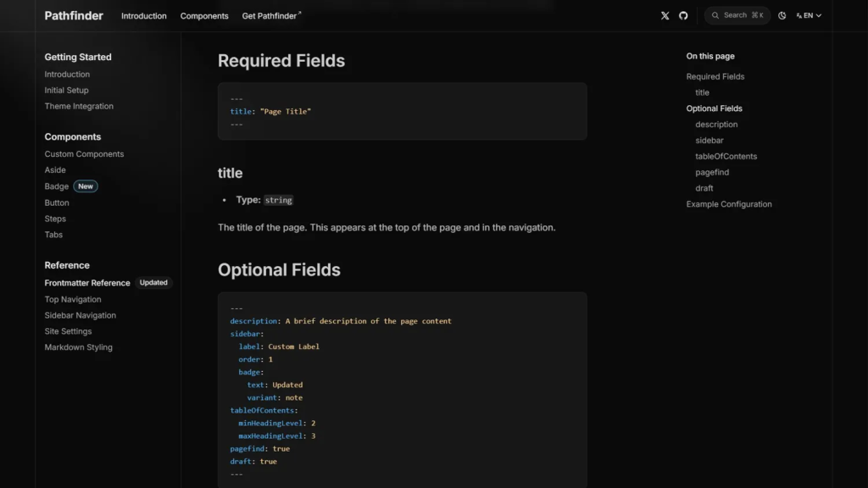Select Components in the top navigation

pyautogui.click(x=204, y=15)
